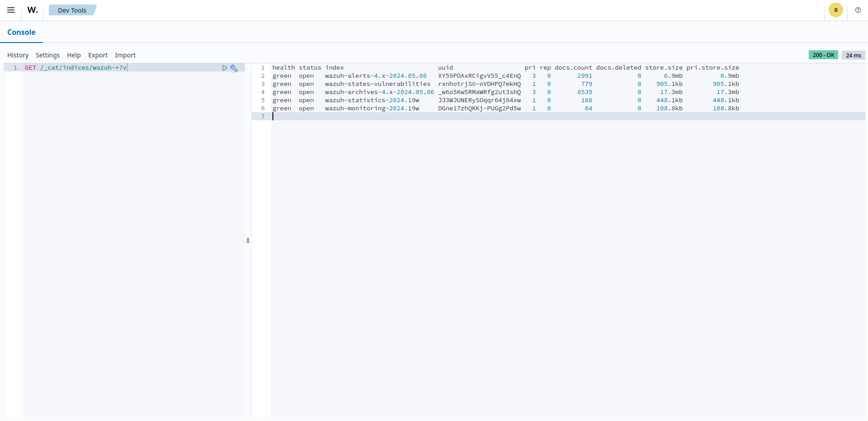This screenshot has width=868, height=421.
Task: Open the help question mark icon
Action: tap(858, 10)
